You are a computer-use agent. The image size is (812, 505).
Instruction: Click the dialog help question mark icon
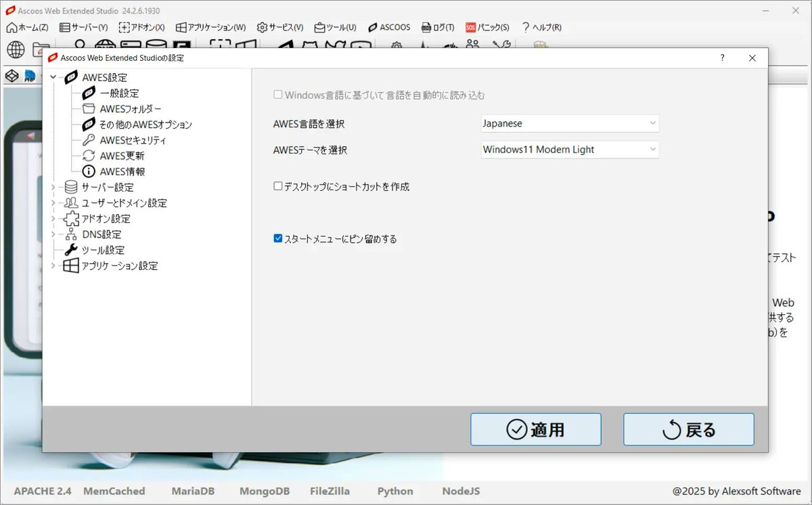click(x=722, y=58)
